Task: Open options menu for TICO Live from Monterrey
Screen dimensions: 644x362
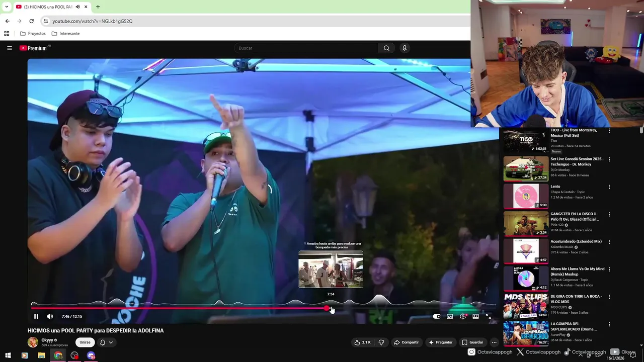Action: pos(609,131)
